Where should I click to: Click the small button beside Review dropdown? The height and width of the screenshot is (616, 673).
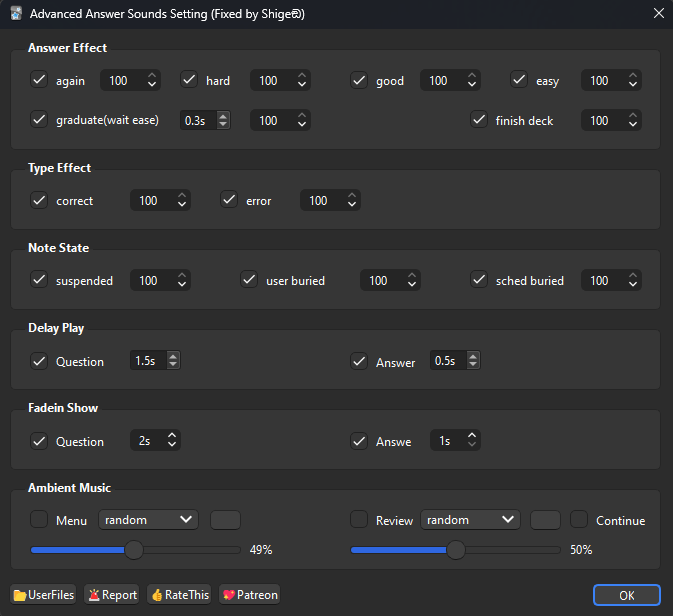[545, 520]
